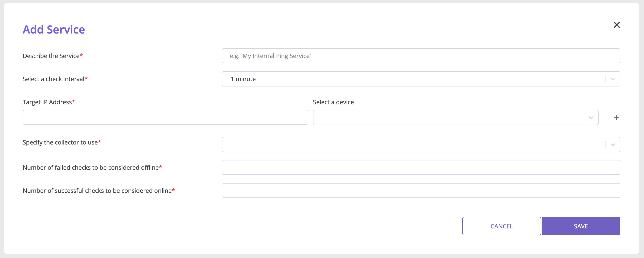The height and width of the screenshot is (258, 644).
Task: Click the Describe the Service input field
Action: tap(421, 56)
